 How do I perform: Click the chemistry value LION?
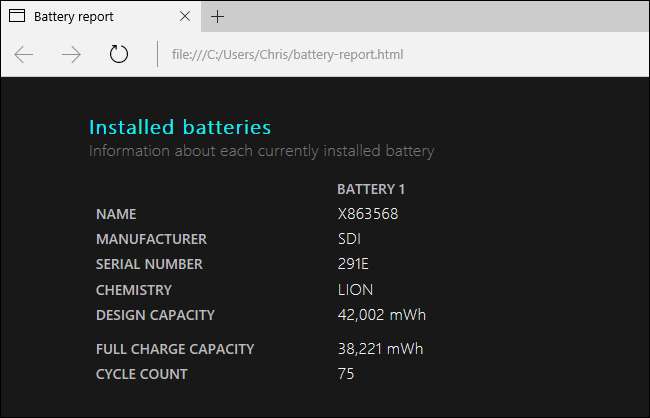pyautogui.click(x=356, y=290)
